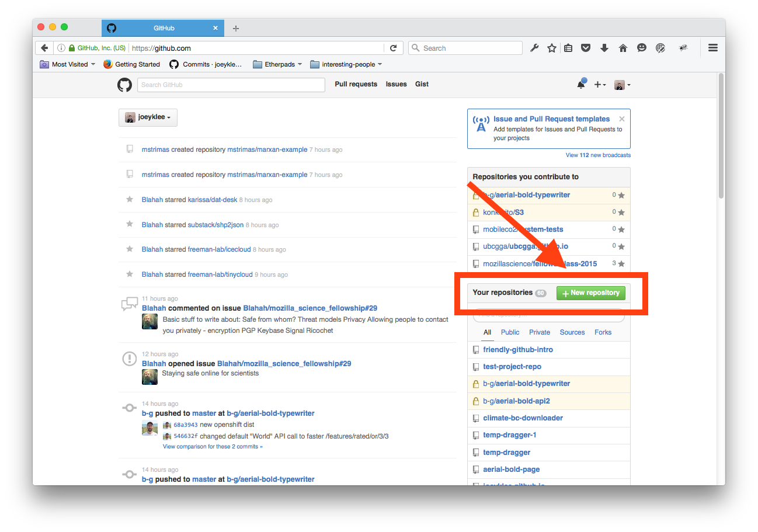
Task: Open the plus create-new dropdown in header
Action: tap(600, 85)
